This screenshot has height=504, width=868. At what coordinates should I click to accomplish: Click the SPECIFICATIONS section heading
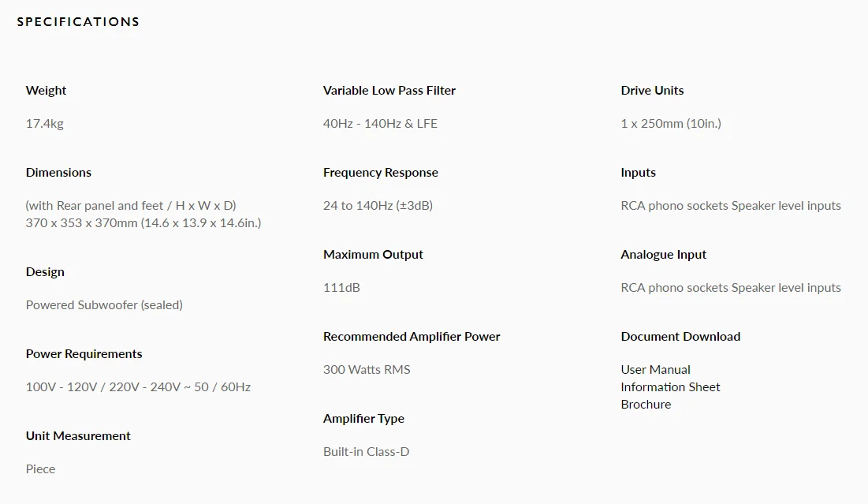click(78, 22)
